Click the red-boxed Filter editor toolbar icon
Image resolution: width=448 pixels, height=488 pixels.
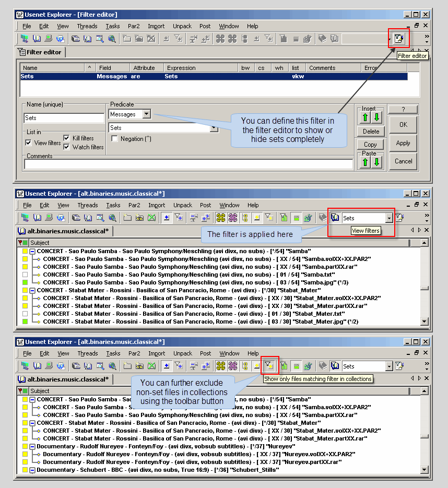point(399,39)
